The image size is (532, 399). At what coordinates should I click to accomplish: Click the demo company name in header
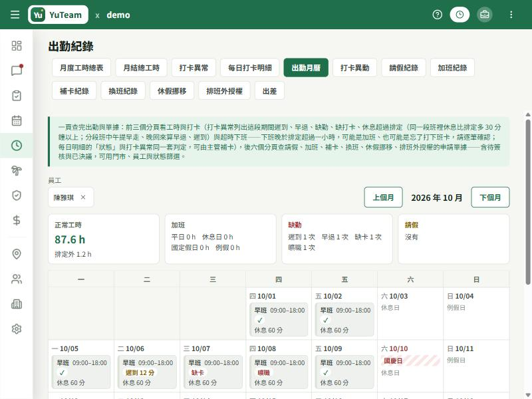[118, 15]
